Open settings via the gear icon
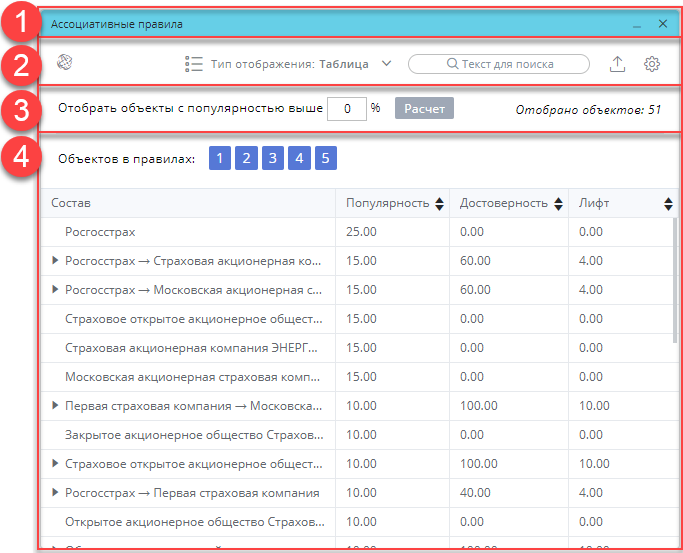Image resolution: width=683 pixels, height=553 pixels. point(652,64)
